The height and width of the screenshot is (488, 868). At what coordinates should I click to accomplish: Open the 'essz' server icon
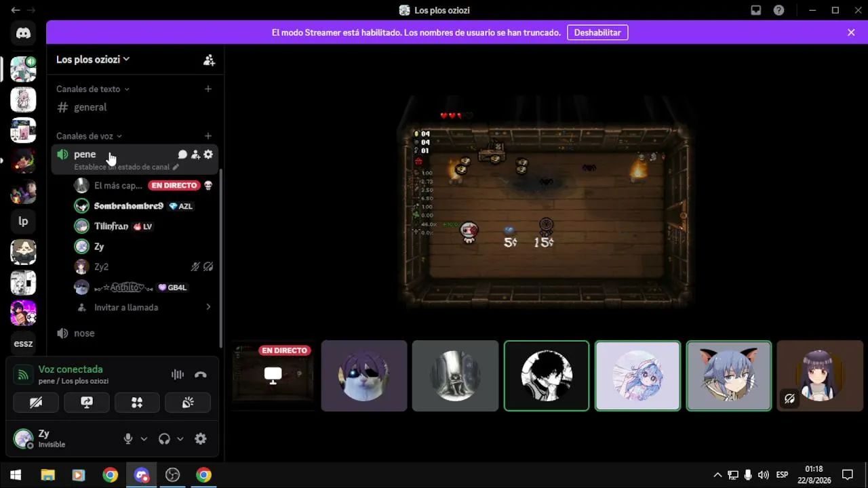[23, 344]
